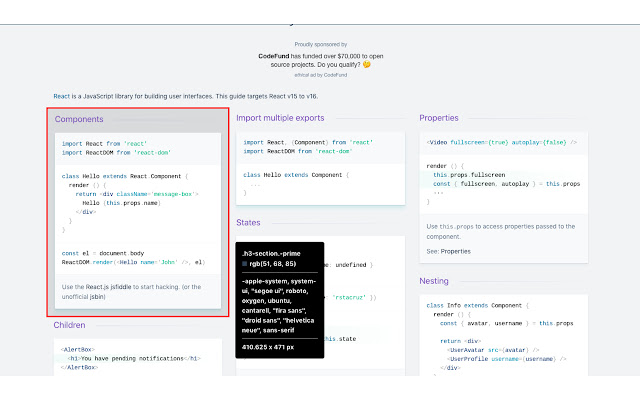Click the Properties section heading

tap(439, 118)
